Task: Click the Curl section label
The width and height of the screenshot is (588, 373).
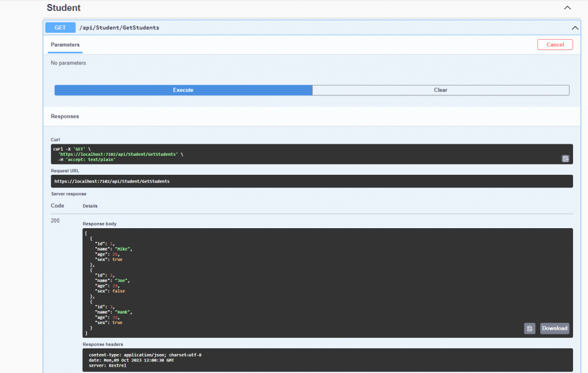Action: 55,140
